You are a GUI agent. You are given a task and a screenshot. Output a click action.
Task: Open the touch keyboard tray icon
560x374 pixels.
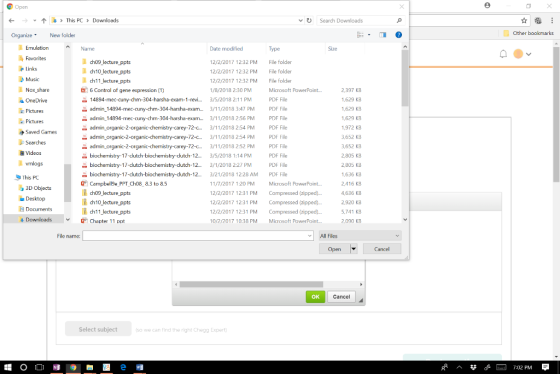(501, 367)
